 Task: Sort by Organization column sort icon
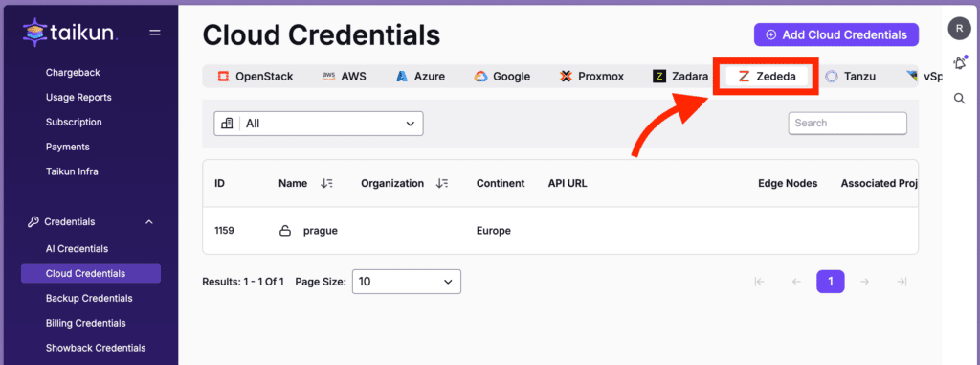pos(442,183)
